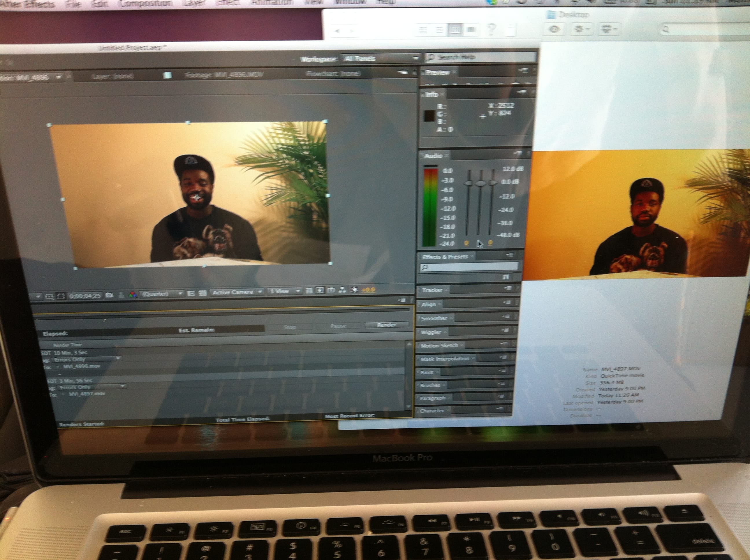
Task: Open the Finder action gear menu
Action: pyautogui.click(x=581, y=29)
